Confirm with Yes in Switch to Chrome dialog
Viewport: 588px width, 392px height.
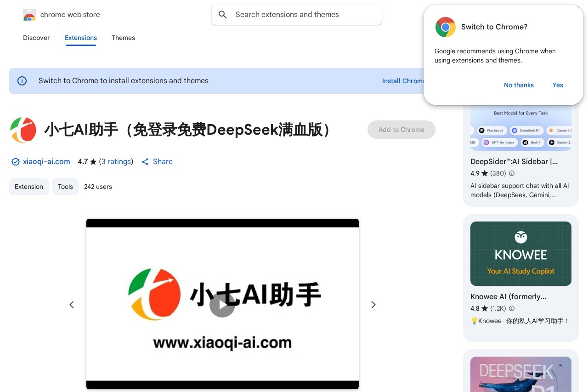(558, 85)
